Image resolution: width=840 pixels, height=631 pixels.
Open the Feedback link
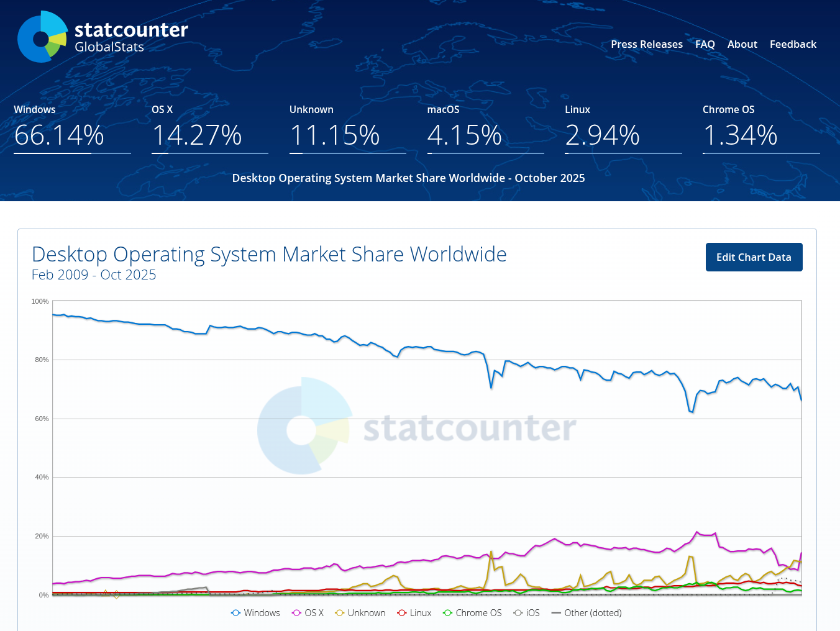pos(793,44)
